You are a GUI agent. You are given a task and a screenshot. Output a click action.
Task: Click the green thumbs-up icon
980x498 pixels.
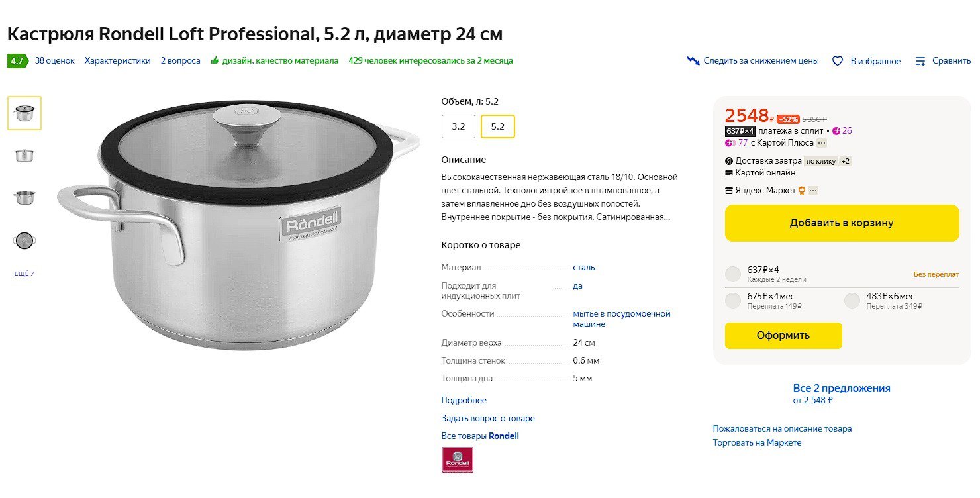(215, 61)
